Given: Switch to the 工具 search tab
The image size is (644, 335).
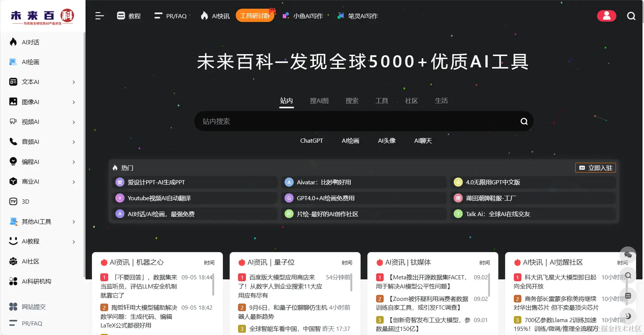Looking at the screenshot, I should tap(382, 101).
